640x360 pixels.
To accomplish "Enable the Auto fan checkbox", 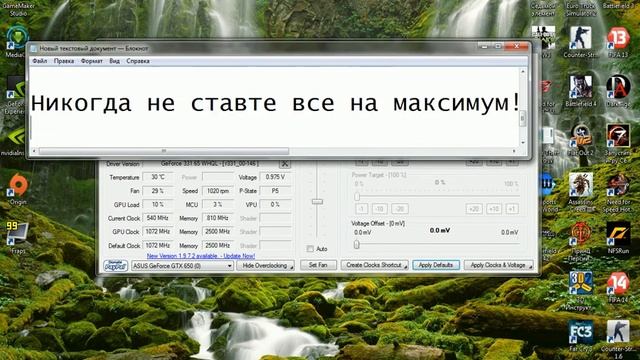I will [310, 249].
